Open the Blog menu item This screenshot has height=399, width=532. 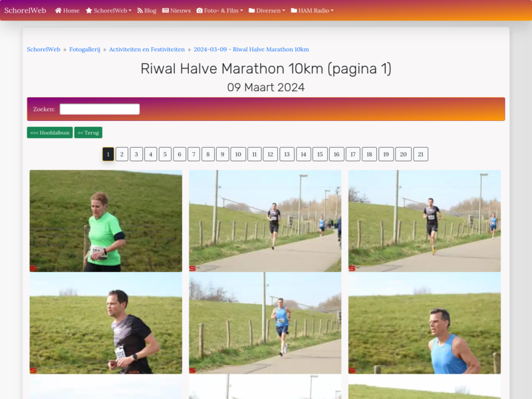pos(147,11)
